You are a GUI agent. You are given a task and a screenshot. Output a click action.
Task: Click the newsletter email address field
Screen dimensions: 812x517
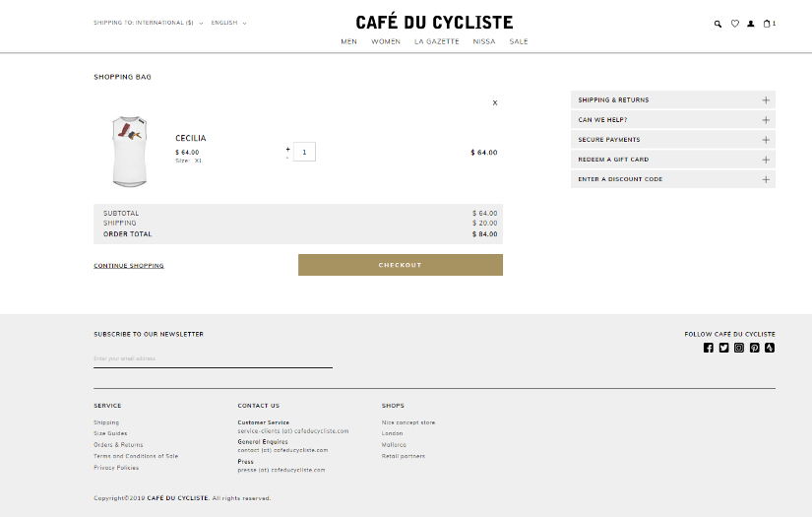[213, 358]
